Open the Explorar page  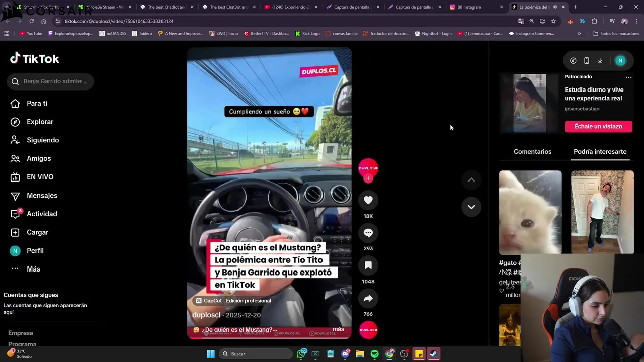(40, 122)
